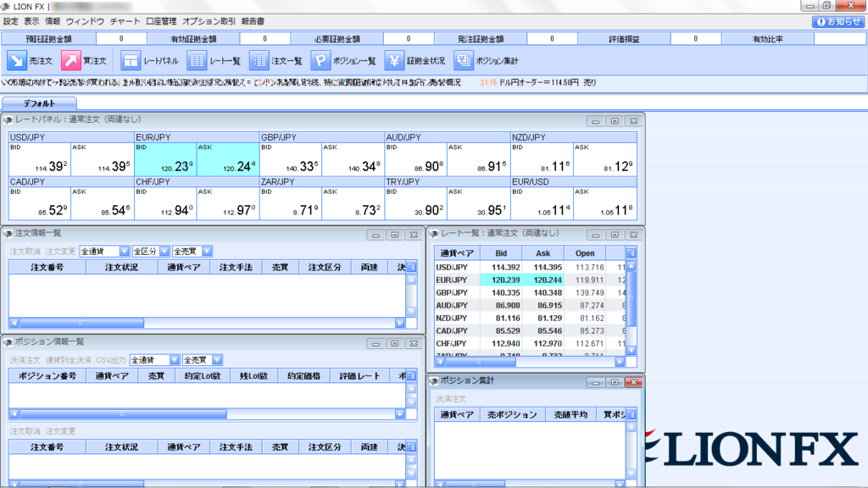Click AUD/JPY ASK price in rate panel
Image resolution: width=868 pixels, height=488 pixels.
click(x=478, y=158)
